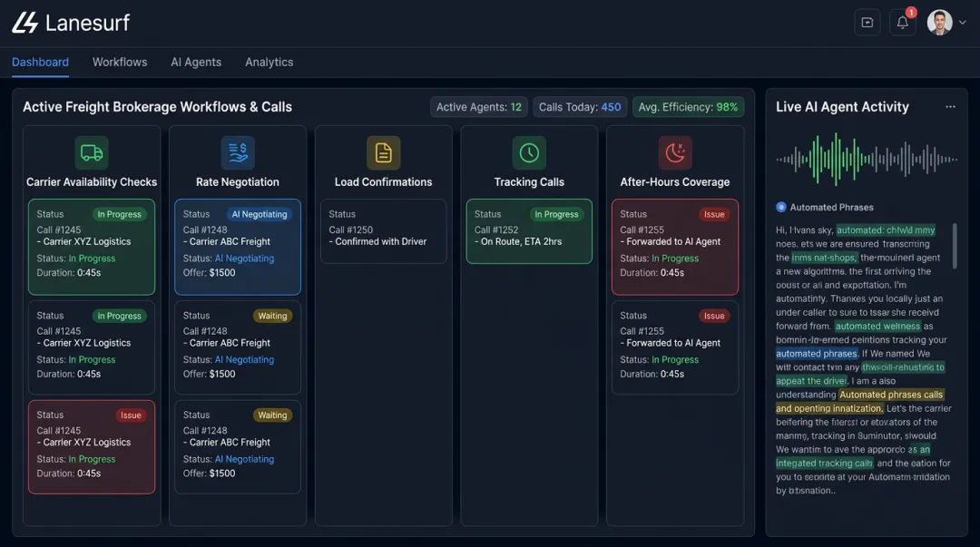980x547 pixels.
Task: Click 'Rate Negotiation' column title
Action: tap(238, 182)
